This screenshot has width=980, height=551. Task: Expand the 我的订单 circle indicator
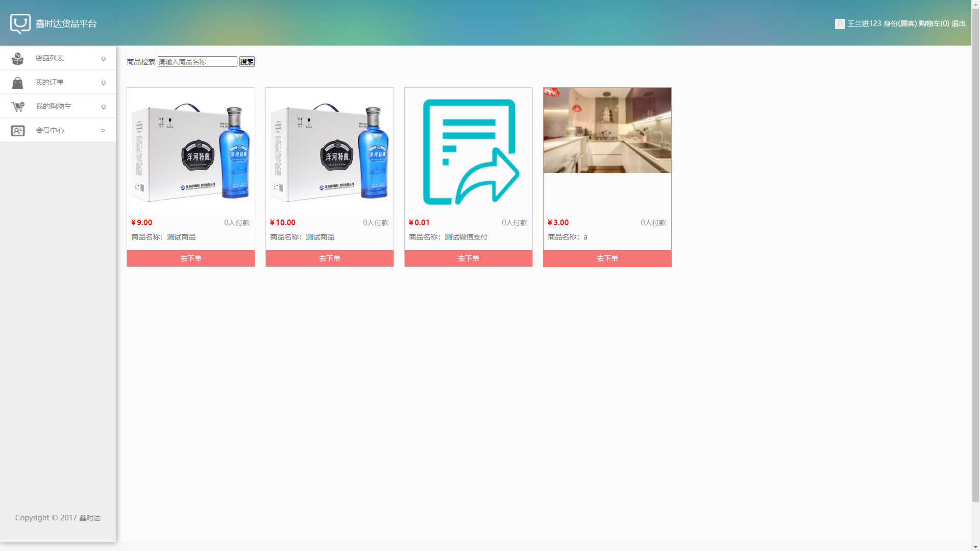pyautogui.click(x=104, y=83)
